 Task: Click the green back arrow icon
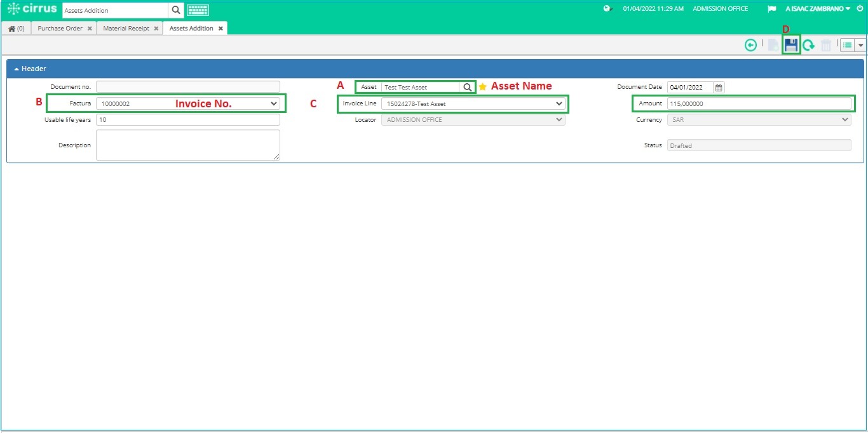click(751, 45)
